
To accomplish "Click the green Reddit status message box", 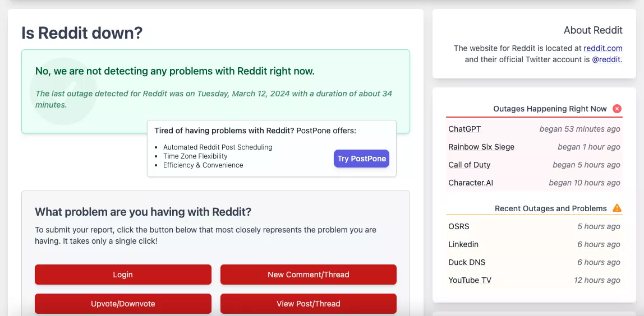I will (215, 91).
